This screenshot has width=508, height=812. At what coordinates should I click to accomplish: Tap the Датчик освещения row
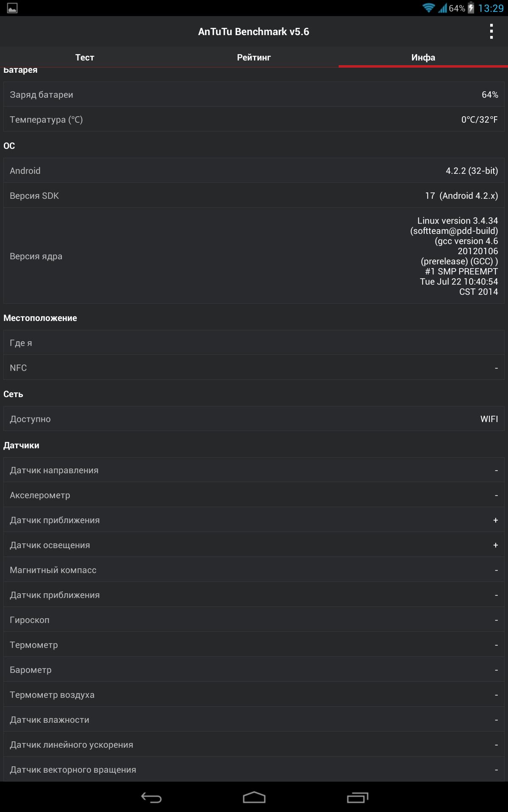click(254, 545)
